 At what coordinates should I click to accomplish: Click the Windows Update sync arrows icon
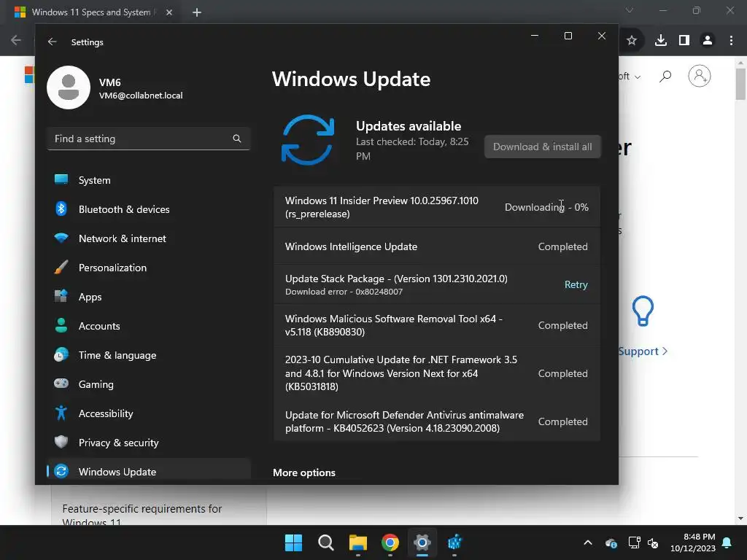(x=308, y=139)
